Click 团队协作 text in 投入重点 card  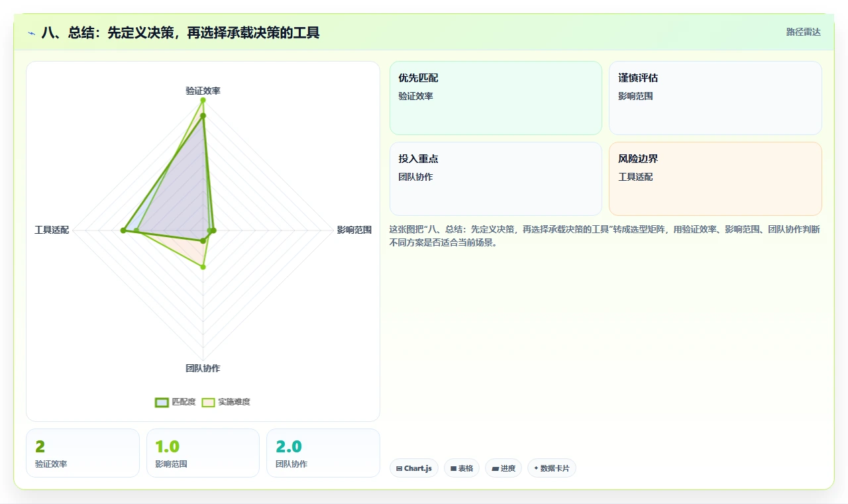click(415, 177)
